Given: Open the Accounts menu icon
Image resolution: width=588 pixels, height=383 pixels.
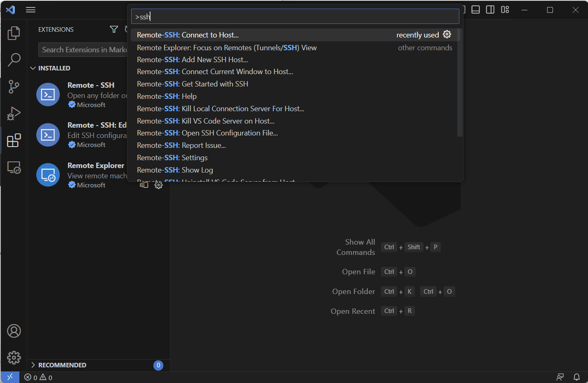Looking at the screenshot, I should coord(14,331).
